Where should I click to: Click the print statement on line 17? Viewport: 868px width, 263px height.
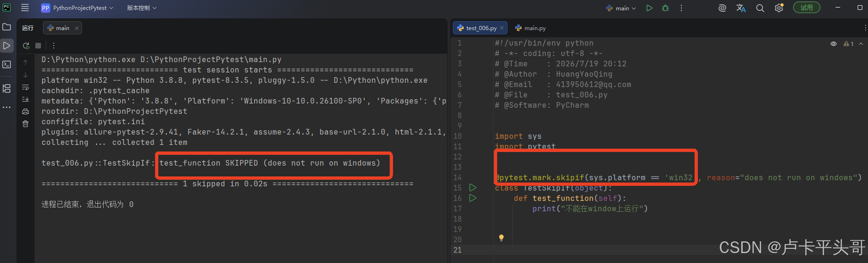(x=590, y=209)
